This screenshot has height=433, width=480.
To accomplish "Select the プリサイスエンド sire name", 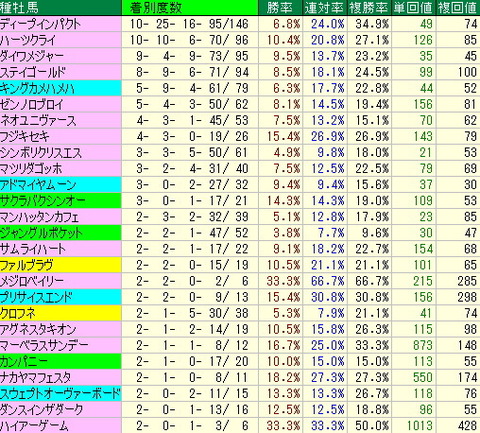I will pos(36,297).
